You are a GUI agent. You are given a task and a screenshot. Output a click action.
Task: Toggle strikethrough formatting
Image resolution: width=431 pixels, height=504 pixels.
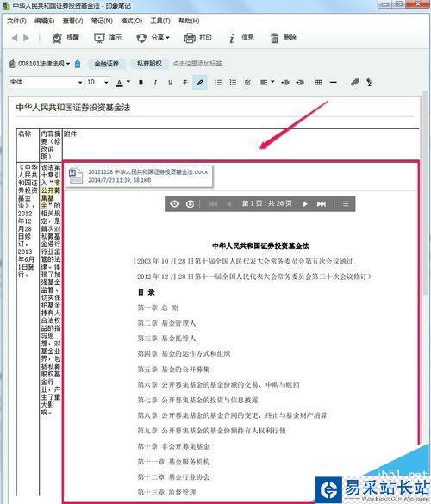(x=185, y=83)
